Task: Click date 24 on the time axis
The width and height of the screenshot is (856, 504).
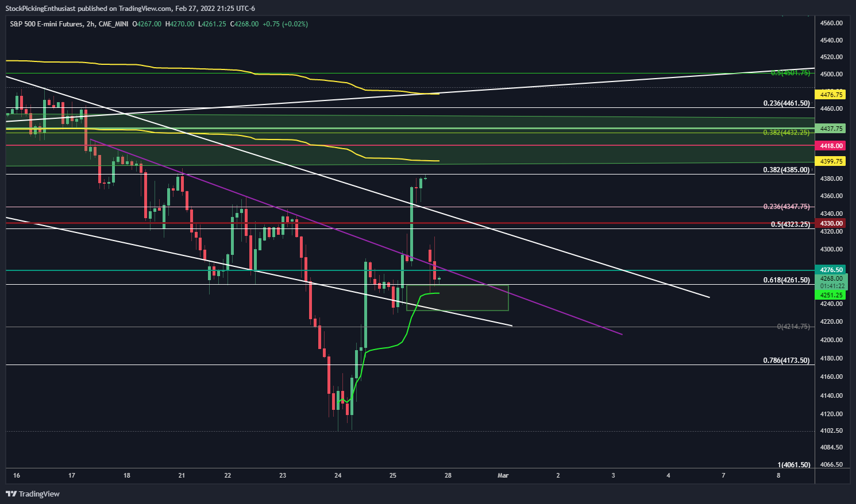Action: coord(338,475)
